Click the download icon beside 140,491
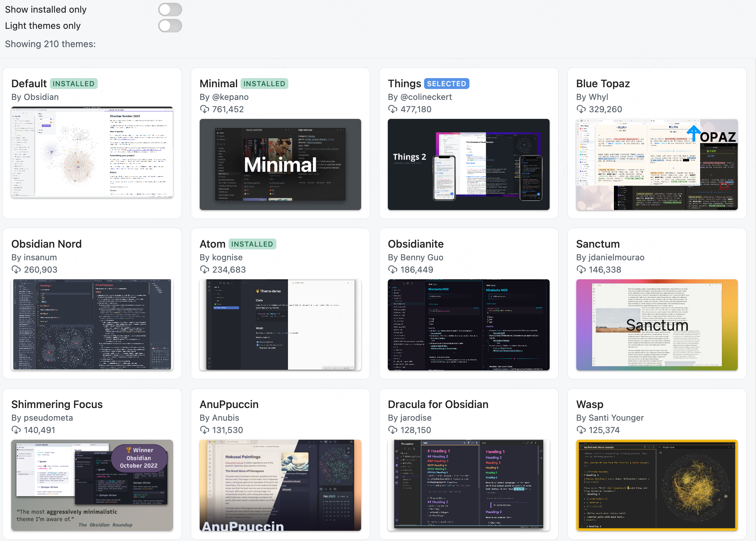This screenshot has height=541, width=756. [x=16, y=430]
